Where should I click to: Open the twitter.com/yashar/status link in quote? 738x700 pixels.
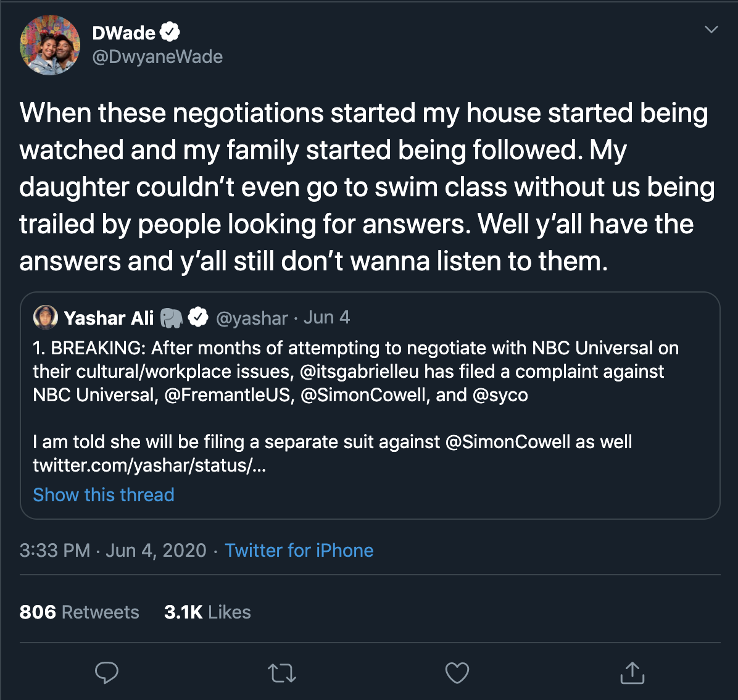click(149, 465)
